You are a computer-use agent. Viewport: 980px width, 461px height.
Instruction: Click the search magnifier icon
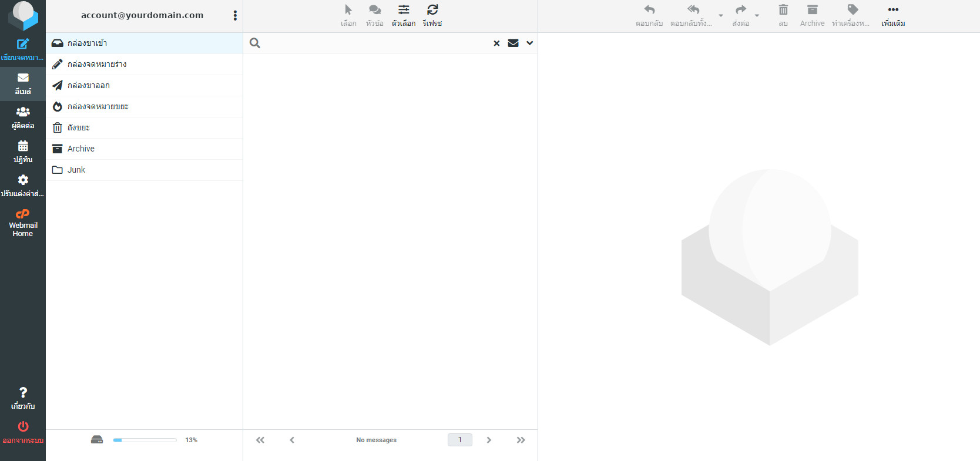255,43
